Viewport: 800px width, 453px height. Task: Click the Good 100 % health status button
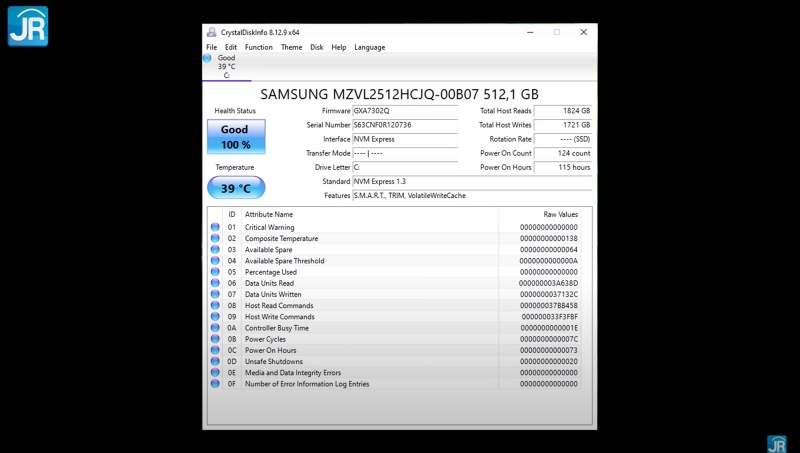[236, 137]
